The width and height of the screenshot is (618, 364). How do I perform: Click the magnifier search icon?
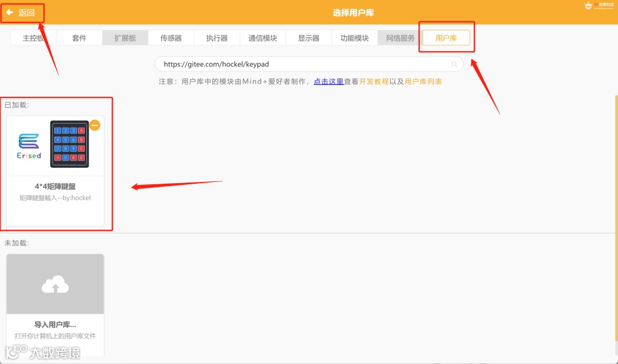coord(454,64)
